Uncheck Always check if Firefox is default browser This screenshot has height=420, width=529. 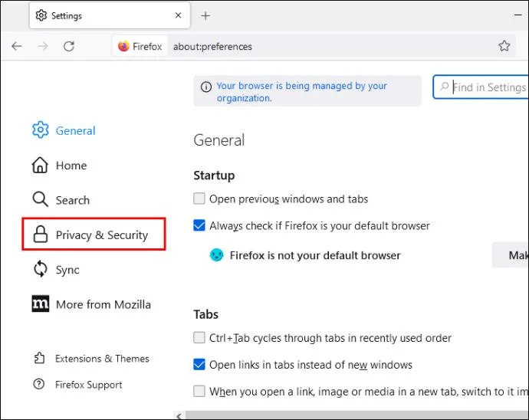[199, 225]
